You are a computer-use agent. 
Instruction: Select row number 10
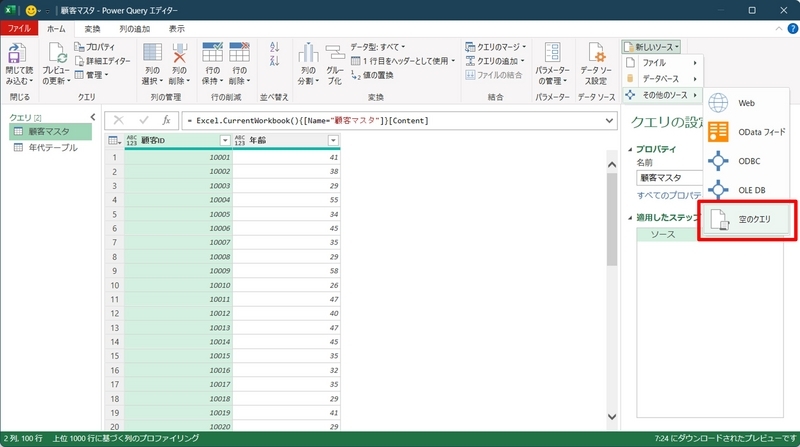point(115,285)
